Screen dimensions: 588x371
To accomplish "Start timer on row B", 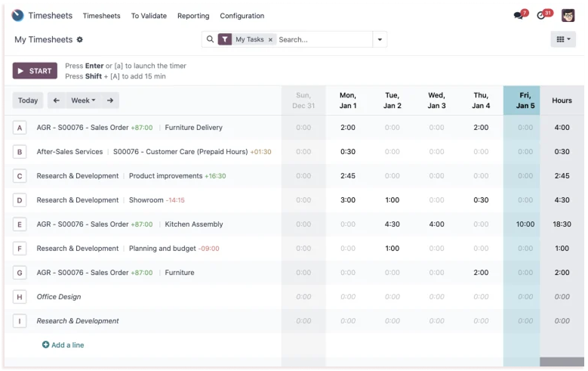I will (20, 152).
